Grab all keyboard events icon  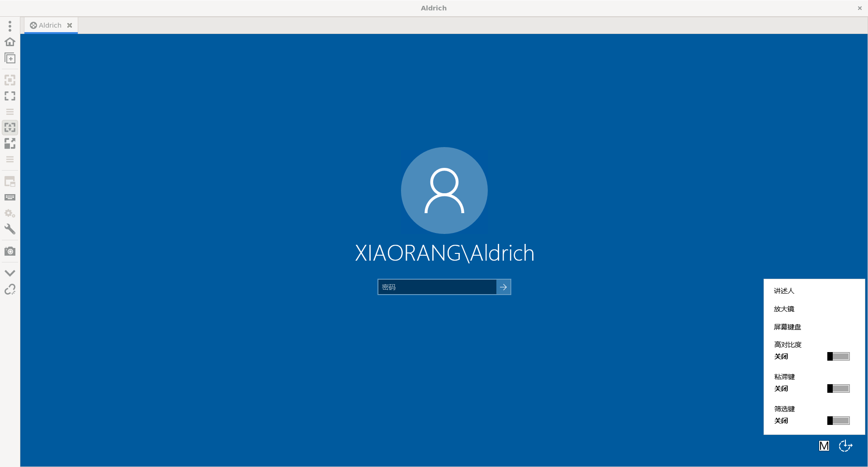(x=10, y=197)
